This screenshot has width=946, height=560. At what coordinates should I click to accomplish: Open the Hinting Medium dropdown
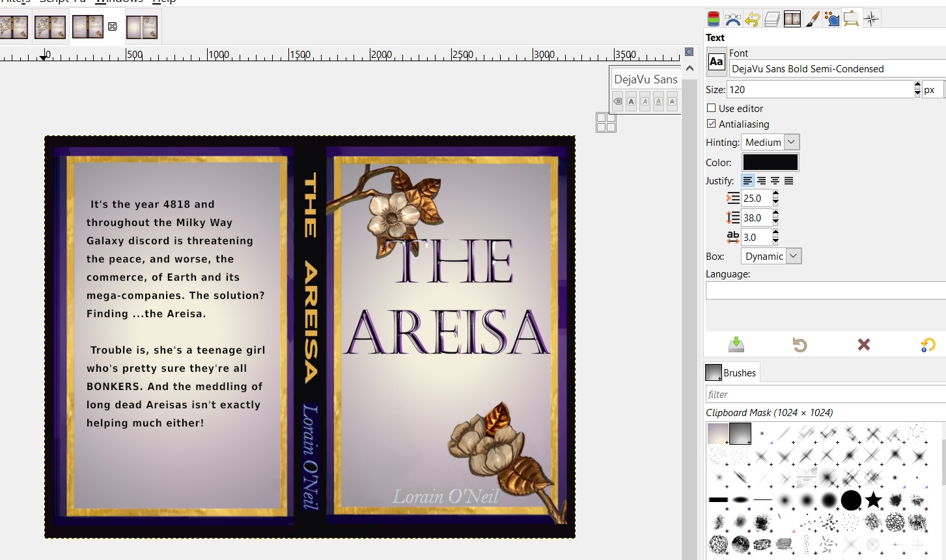tap(770, 142)
